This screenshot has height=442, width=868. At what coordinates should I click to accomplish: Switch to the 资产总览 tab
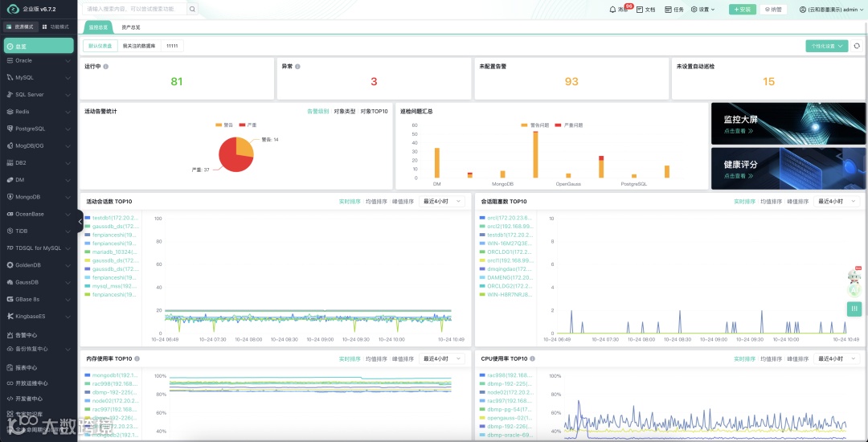131,27
